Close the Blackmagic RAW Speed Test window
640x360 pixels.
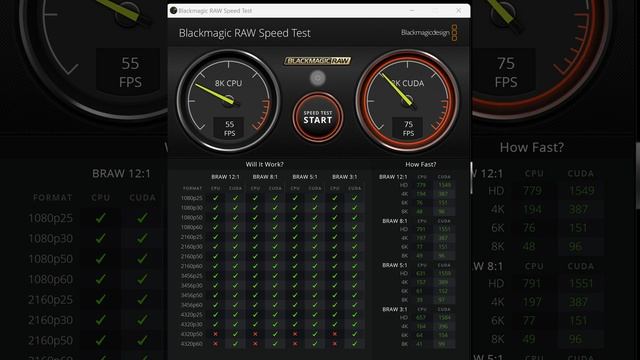pos(458,11)
